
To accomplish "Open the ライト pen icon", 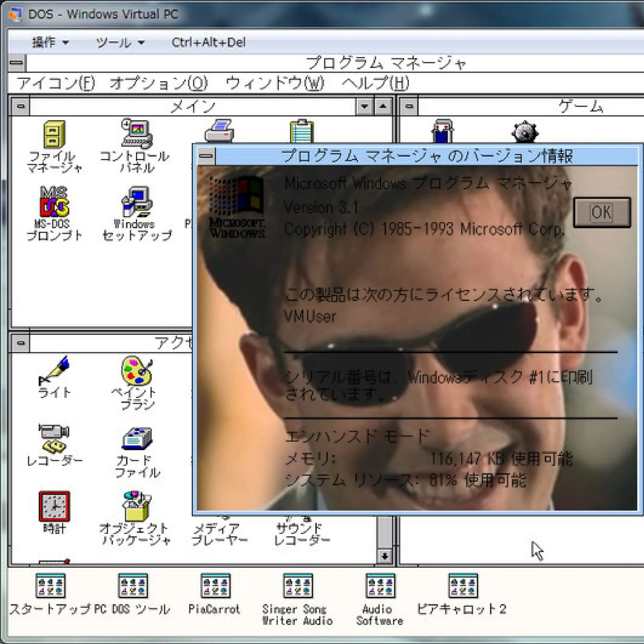I will (54, 371).
